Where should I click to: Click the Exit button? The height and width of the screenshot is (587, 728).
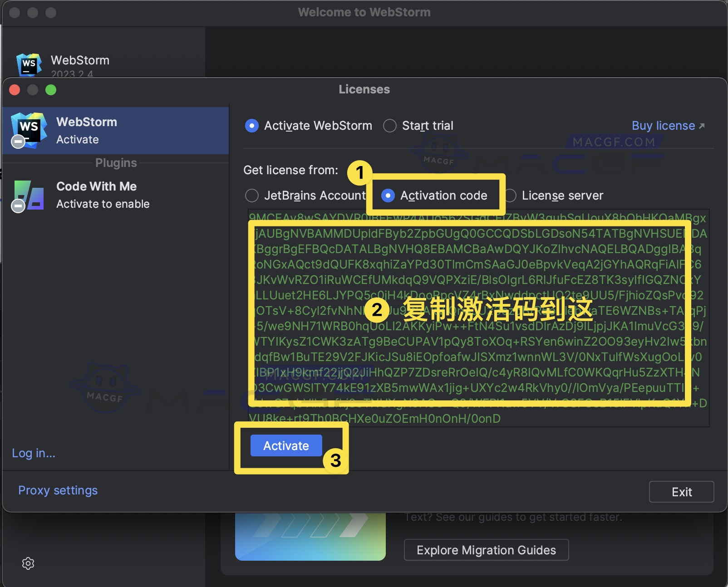[x=682, y=491]
